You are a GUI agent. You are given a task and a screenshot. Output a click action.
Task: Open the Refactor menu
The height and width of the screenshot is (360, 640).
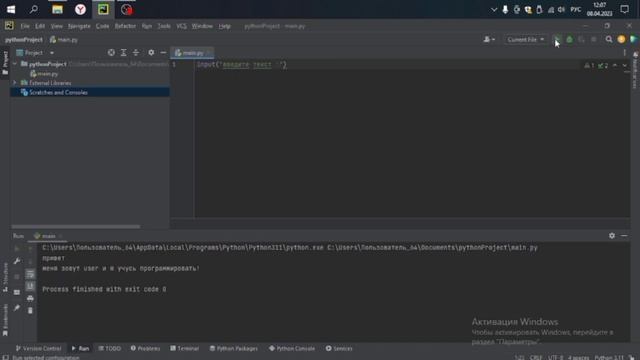pos(125,26)
